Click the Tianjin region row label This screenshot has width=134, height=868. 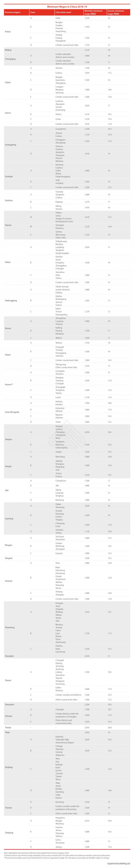point(8,727)
